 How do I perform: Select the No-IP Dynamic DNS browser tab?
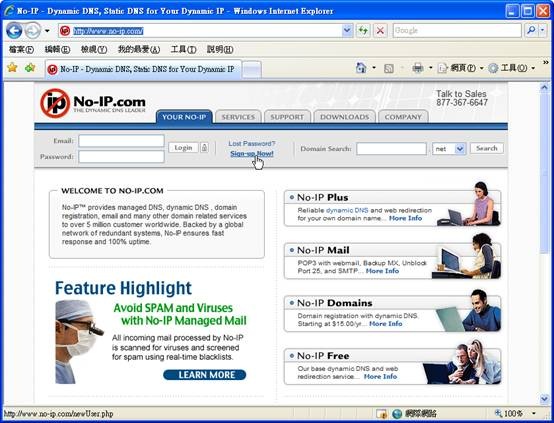coord(143,69)
